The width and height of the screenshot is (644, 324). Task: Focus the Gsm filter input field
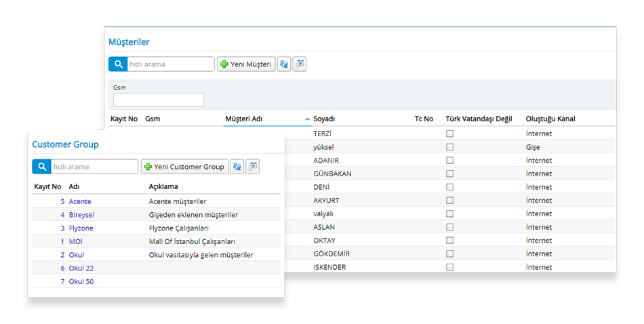point(159,100)
